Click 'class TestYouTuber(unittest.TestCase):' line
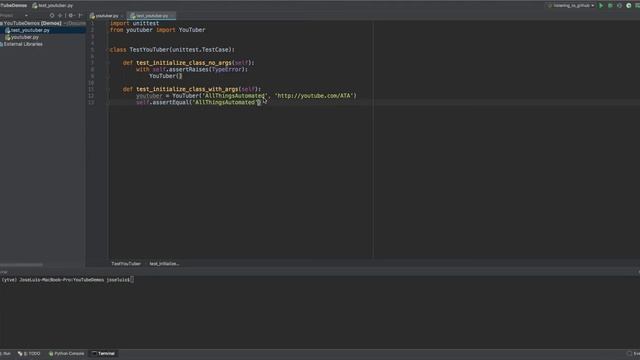The height and width of the screenshot is (360, 640). pos(172,50)
